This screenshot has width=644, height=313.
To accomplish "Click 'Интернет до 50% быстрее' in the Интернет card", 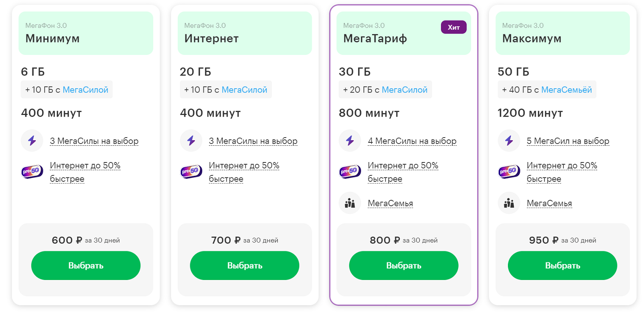I will [x=244, y=172].
